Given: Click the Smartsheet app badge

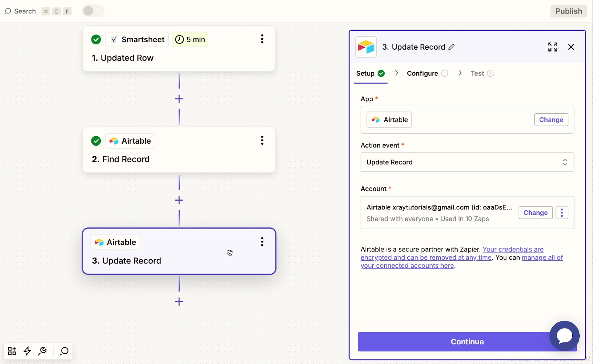Looking at the screenshot, I should pyautogui.click(x=137, y=40).
